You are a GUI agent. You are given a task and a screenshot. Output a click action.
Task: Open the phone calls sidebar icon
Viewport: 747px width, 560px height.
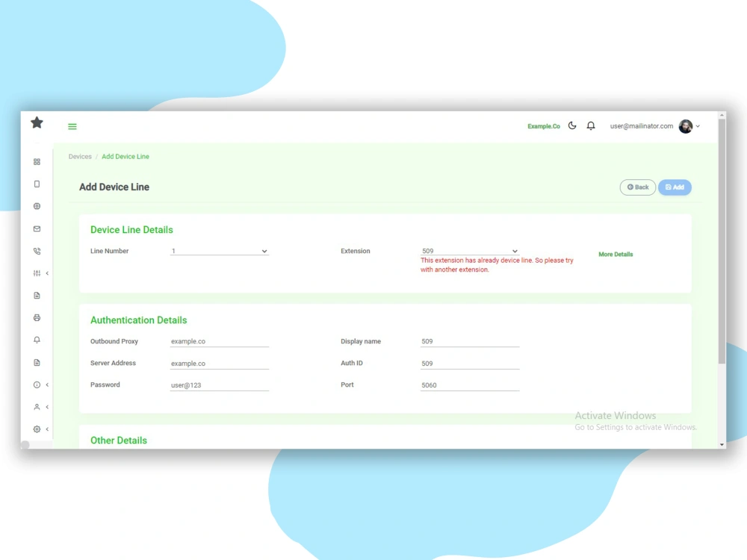(x=37, y=251)
